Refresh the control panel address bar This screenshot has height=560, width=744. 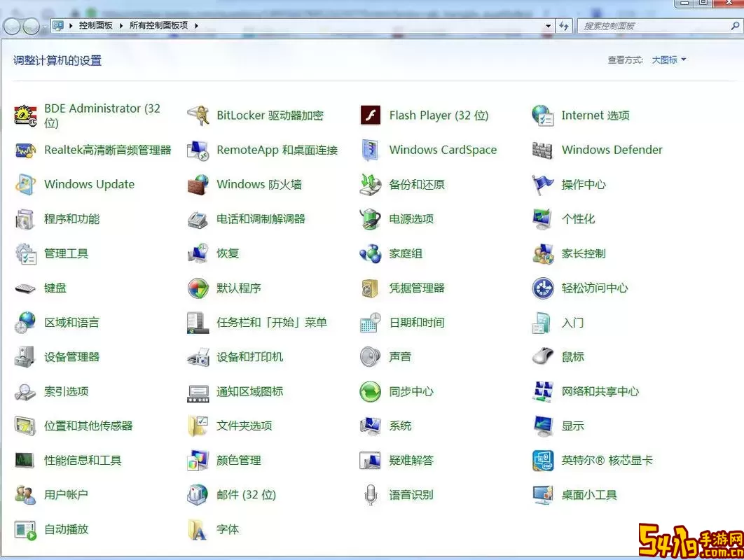564,26
